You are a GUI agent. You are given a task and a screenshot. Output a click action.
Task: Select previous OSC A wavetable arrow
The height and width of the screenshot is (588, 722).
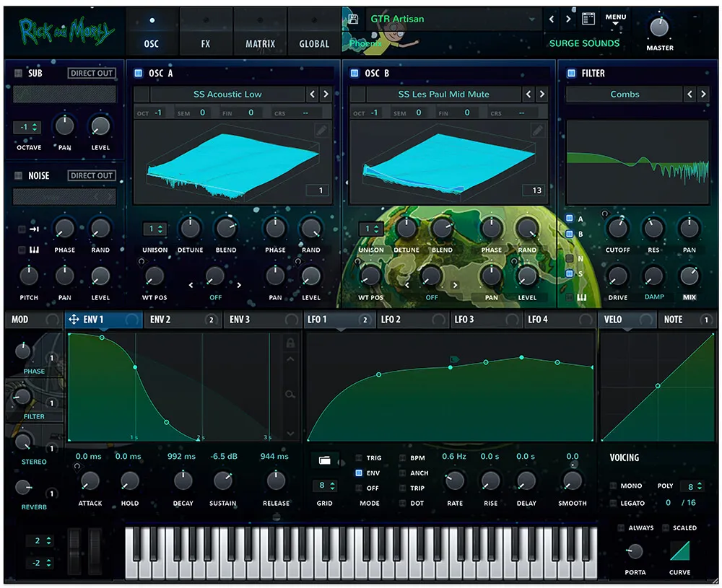[x=313, y=95]
